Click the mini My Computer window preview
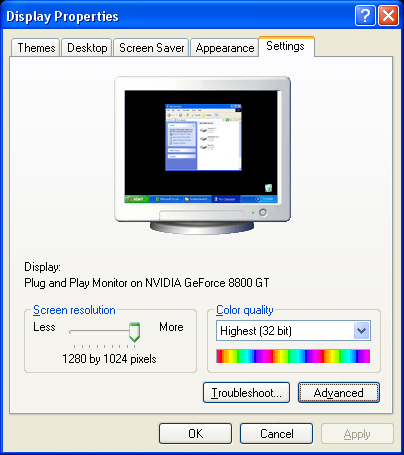Viewport: 404px width, 455px height. point(203,137)
